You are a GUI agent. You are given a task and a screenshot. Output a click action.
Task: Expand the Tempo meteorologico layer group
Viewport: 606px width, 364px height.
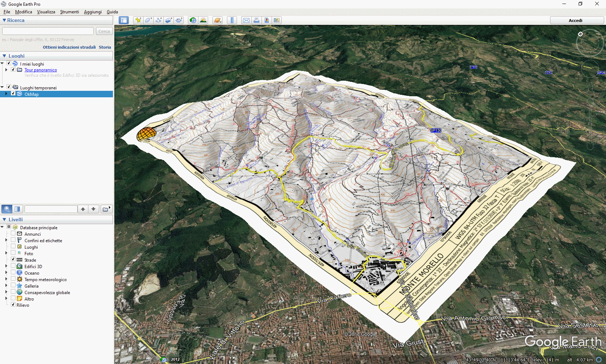point(6,279)
